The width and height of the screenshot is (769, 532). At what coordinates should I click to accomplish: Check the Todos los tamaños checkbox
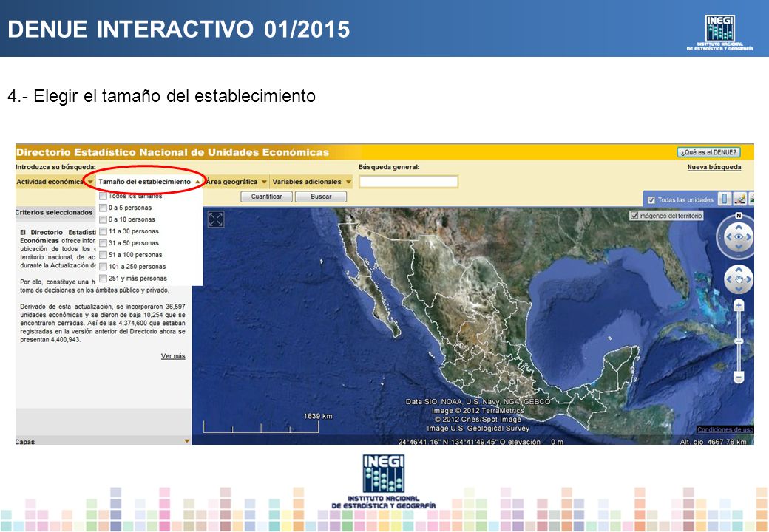click(103, 196)
